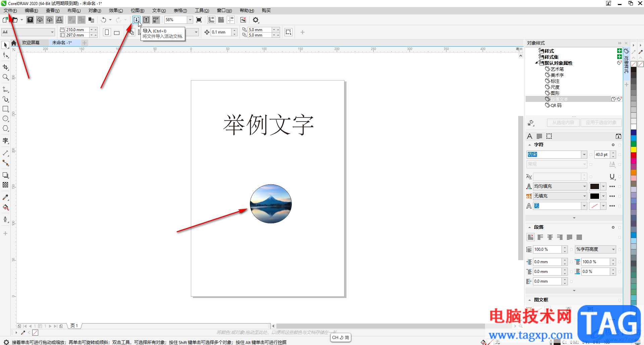Viewport: 644px width, 345px height.
Task: Open the 对象(J) menu
Action: click(x=95, y=11)
